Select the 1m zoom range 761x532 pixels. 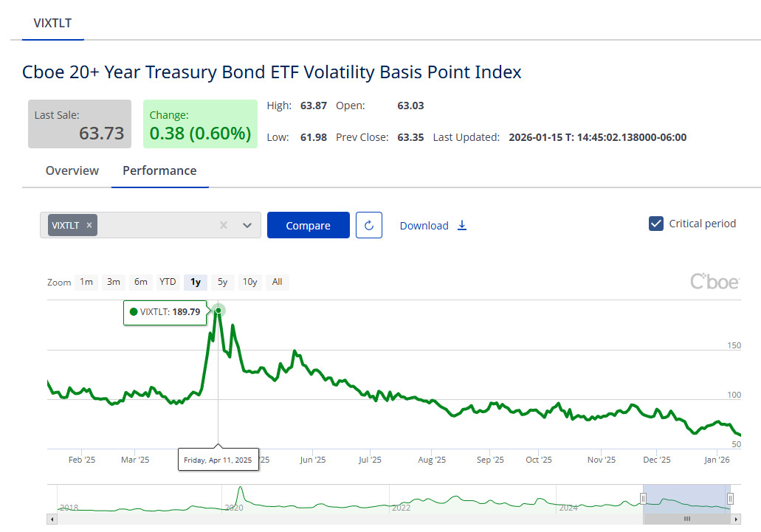[x=86, y=282]
